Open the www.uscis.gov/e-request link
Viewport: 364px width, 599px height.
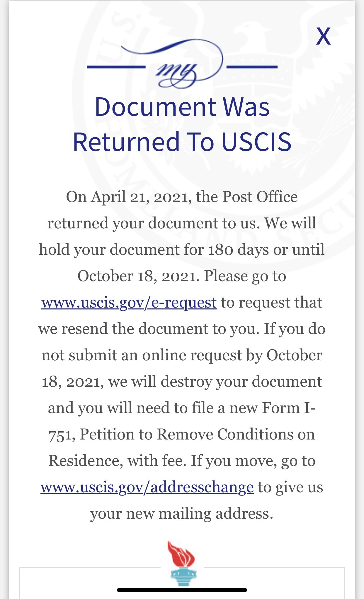point(129,303)
